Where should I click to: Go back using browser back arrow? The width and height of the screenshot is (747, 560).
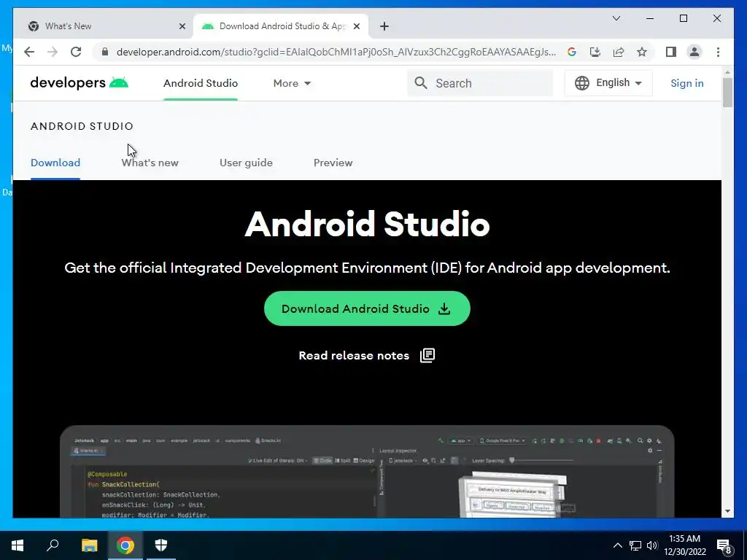tap(29, 52)
